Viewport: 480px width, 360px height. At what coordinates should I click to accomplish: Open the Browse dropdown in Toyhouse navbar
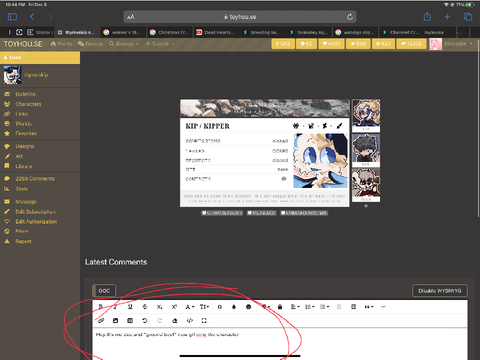point(124,44)
